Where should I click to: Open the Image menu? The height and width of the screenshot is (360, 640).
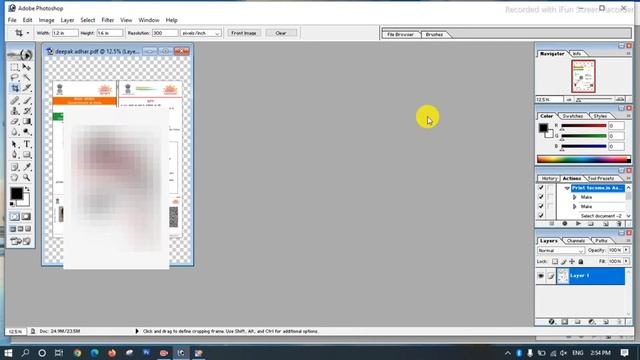47,20
